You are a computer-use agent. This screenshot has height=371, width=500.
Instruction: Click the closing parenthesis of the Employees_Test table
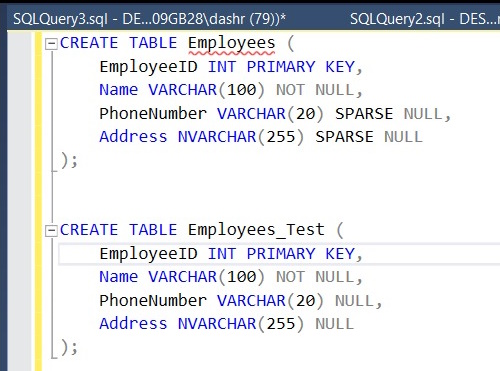tap(66, 347)
